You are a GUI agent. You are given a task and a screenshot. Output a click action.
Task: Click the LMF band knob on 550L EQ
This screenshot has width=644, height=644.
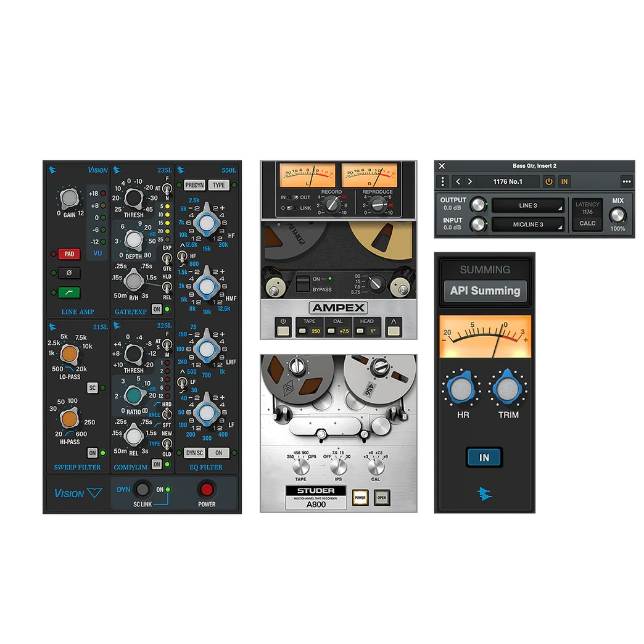207,349
